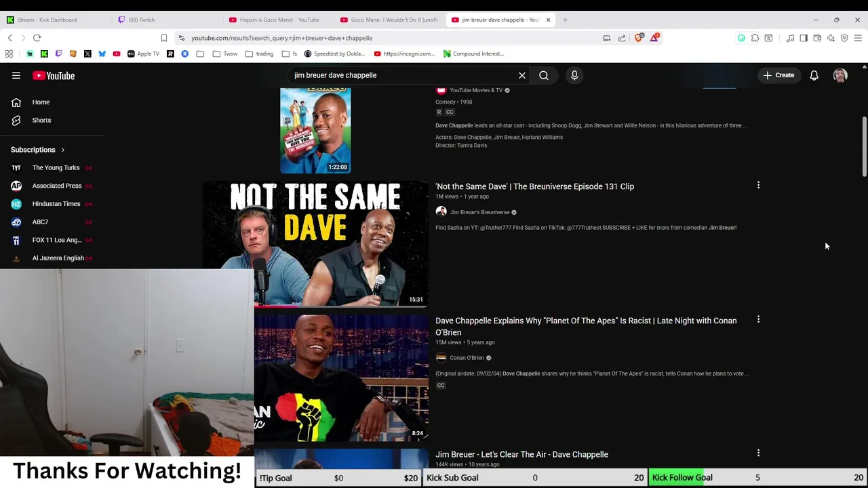This screenshot has height=488, width=868.
Task: Open YouTube Movies & TV channel
Action: [x=476, y=90]
